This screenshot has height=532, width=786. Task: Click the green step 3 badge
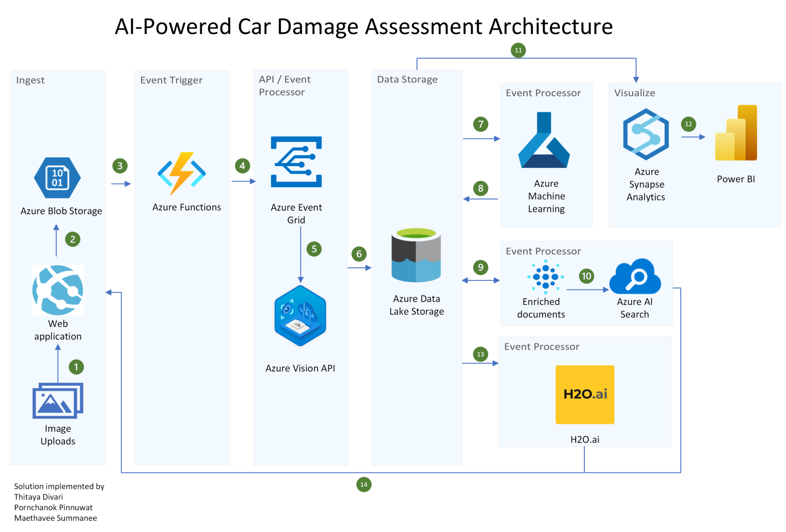tap(119, 166)
